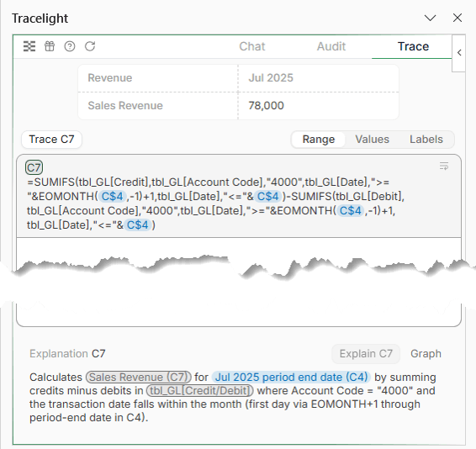Click the Tracelight pane title
Viewport: 476px width, 449px height.
[40, 18]
